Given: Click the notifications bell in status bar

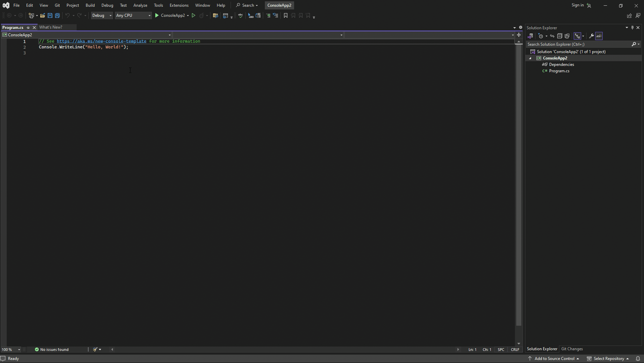Looking at the screenshot, I should click(x=638, y=359).
